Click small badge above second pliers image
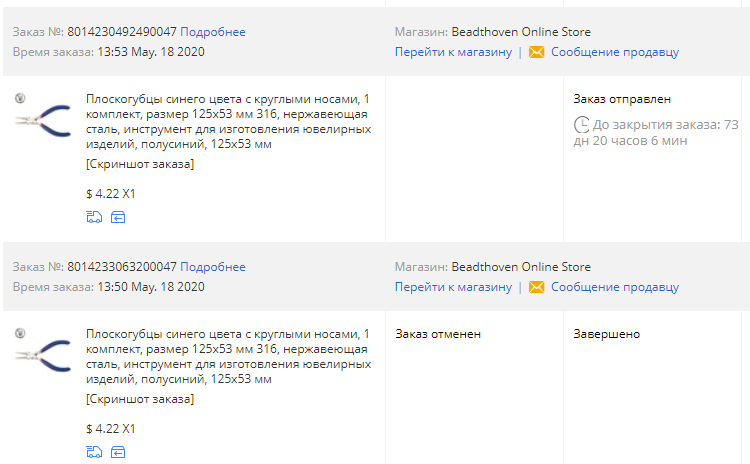The width and height of the screenshot is (750, 464). [x=20, y=333]
